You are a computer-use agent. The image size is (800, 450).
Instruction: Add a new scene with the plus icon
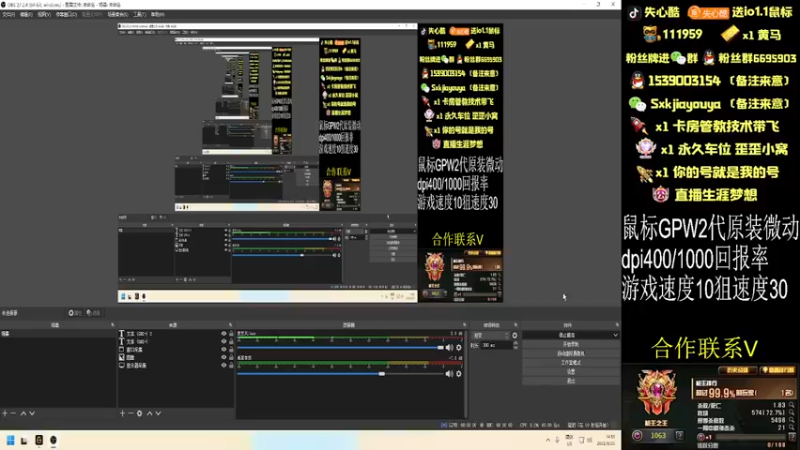(x=5, y=413)
